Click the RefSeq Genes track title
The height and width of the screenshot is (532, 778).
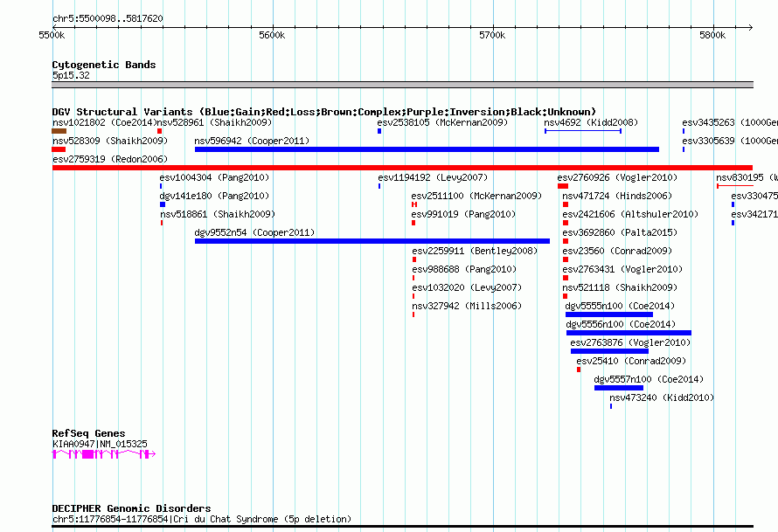click(x=88, y=433)
